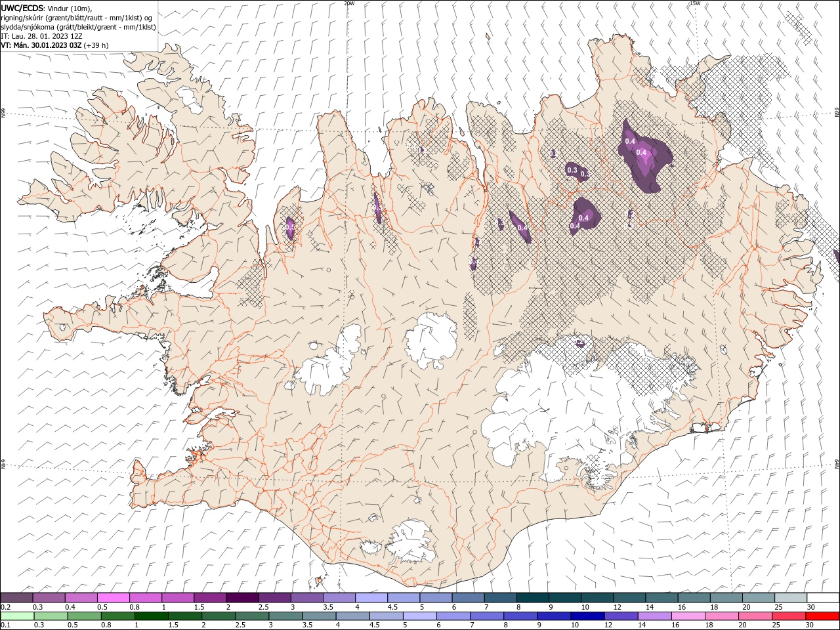Select the 'slydda/snjókoma' legend description line
Viewport: 840px width, 630px height.
coord(77,26)
